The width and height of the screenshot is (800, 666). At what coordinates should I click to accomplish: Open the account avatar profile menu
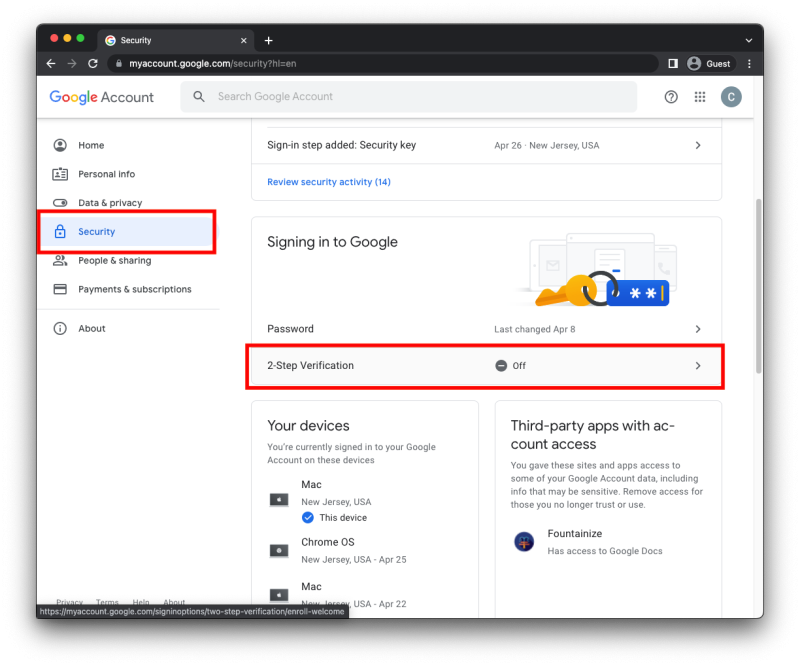click(731, 97)
